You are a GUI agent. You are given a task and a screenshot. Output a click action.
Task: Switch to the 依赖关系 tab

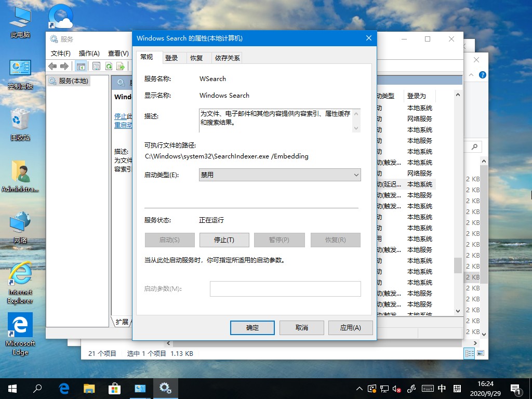pyautogui.click(x=227, y=58)
